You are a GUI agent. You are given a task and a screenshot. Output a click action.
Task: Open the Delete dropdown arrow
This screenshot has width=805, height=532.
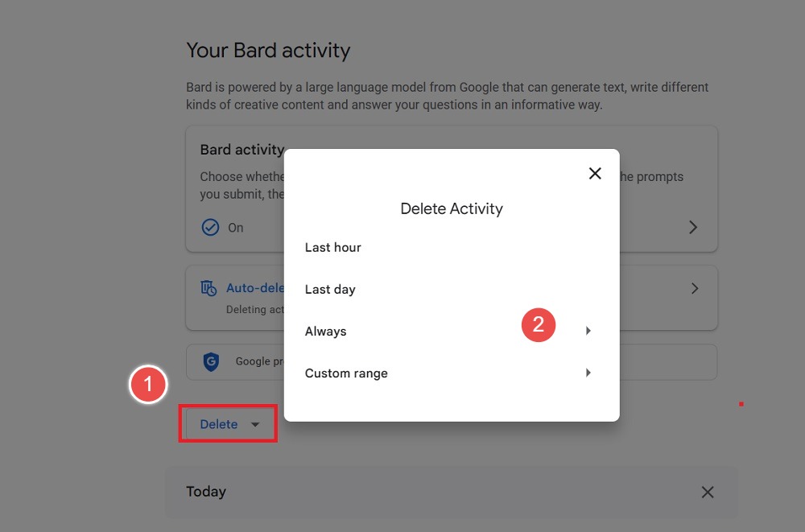pyautogui.click(x=256, y=423)
